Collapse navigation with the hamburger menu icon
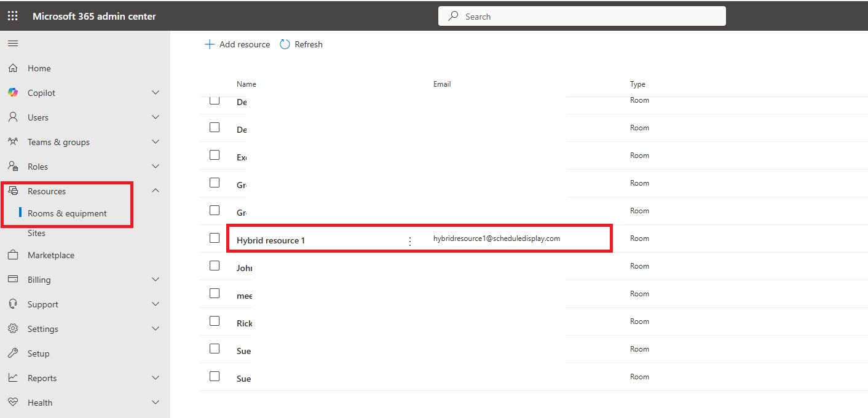The image size is (868, 418). click(13, 44)
